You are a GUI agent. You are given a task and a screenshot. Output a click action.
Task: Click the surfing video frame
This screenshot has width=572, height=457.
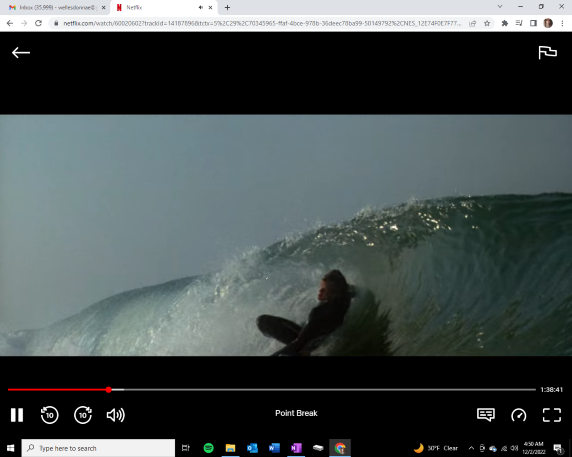[286, 235]
